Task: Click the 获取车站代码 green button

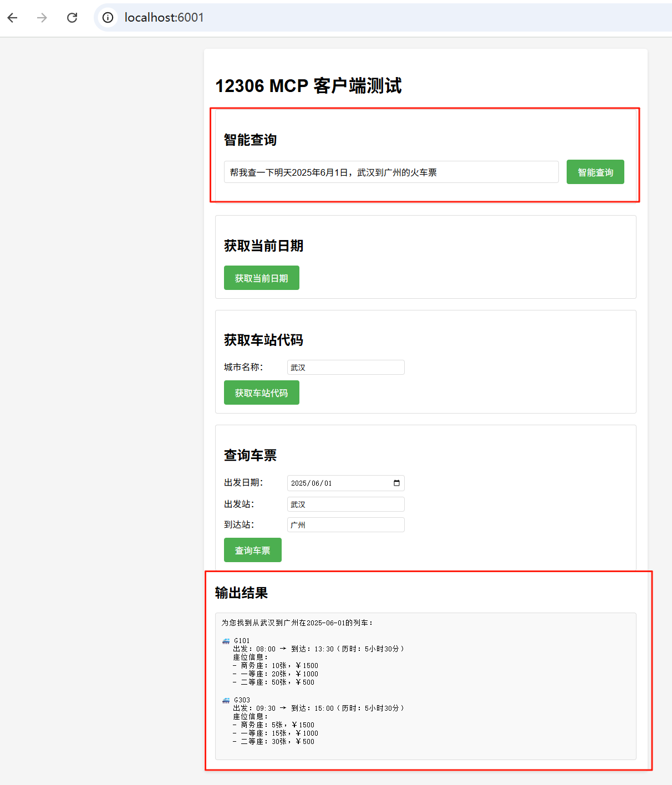Action: tap(261, 392)
